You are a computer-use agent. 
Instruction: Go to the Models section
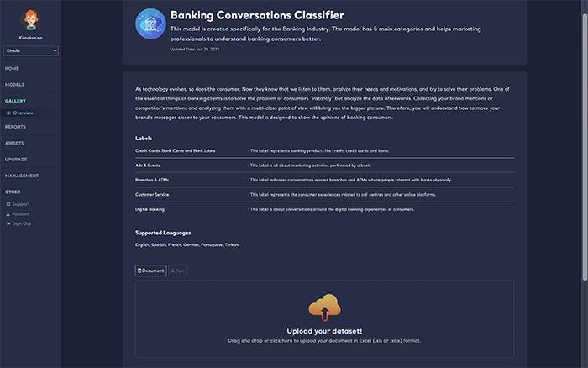pos(15,85)
